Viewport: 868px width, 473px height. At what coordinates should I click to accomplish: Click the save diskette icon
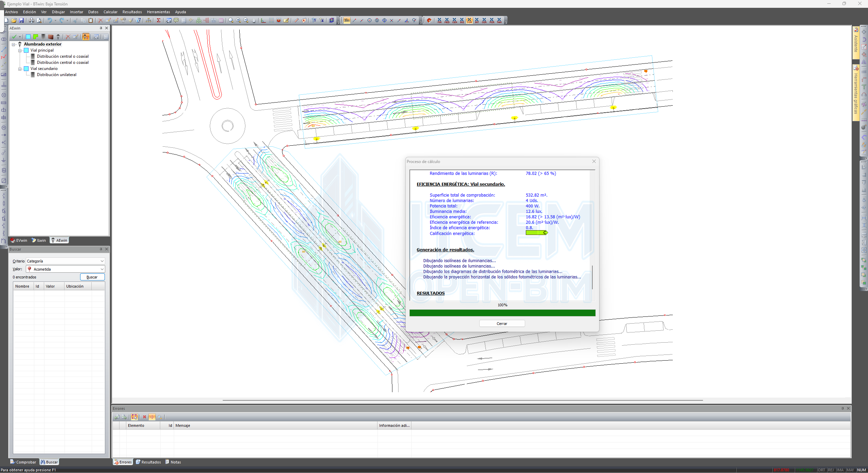click(21, 20)
